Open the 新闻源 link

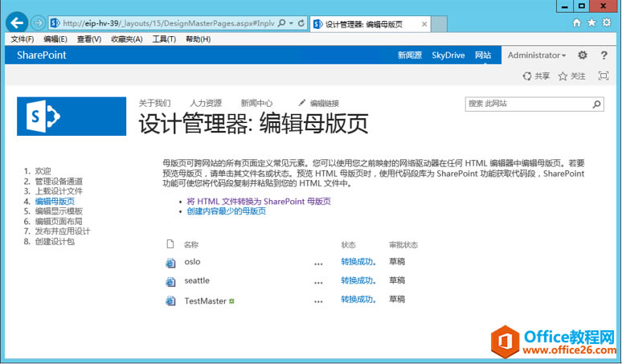pyautogui.click(x=410, y=55)
